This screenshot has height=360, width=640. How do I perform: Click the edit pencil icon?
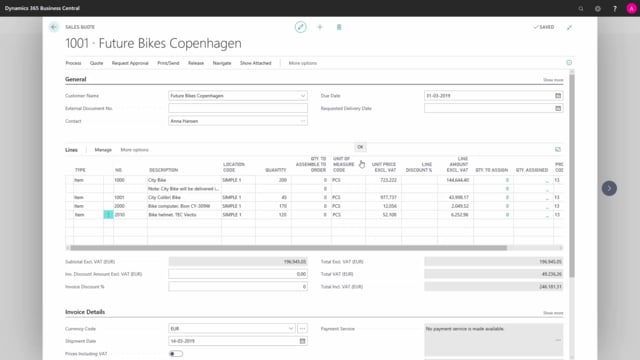pyautogui.click(x=300, y=27)
